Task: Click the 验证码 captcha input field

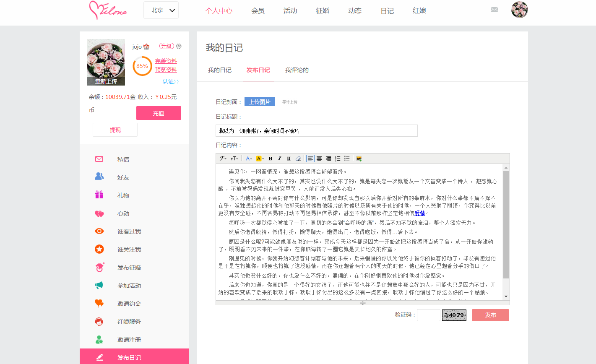Action: click(428, 315)
